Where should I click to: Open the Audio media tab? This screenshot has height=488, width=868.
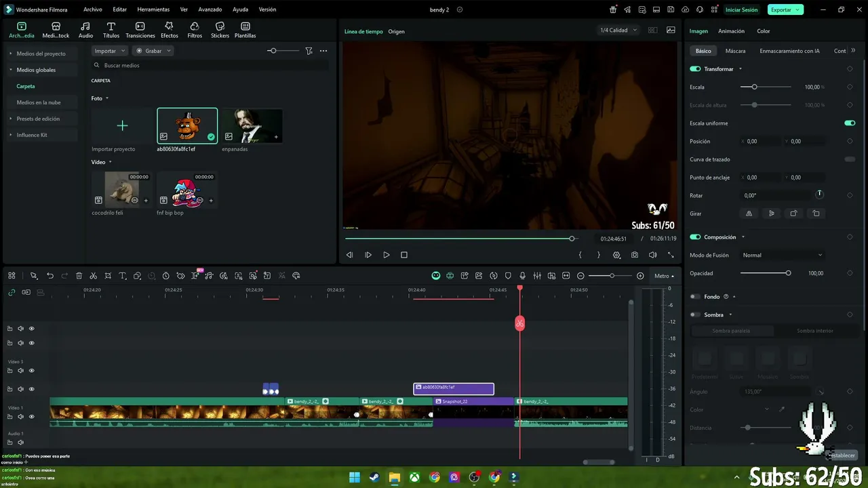click(x=85, y=30)
